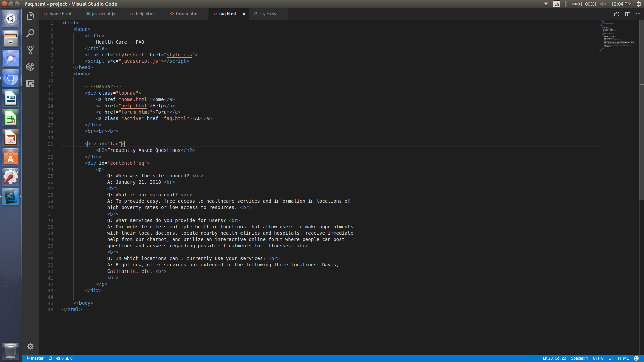Image resolution: width=644 pixels, height=362 pixels.
Task: Open the HTML language mode selector
Action: coord(623,358)
